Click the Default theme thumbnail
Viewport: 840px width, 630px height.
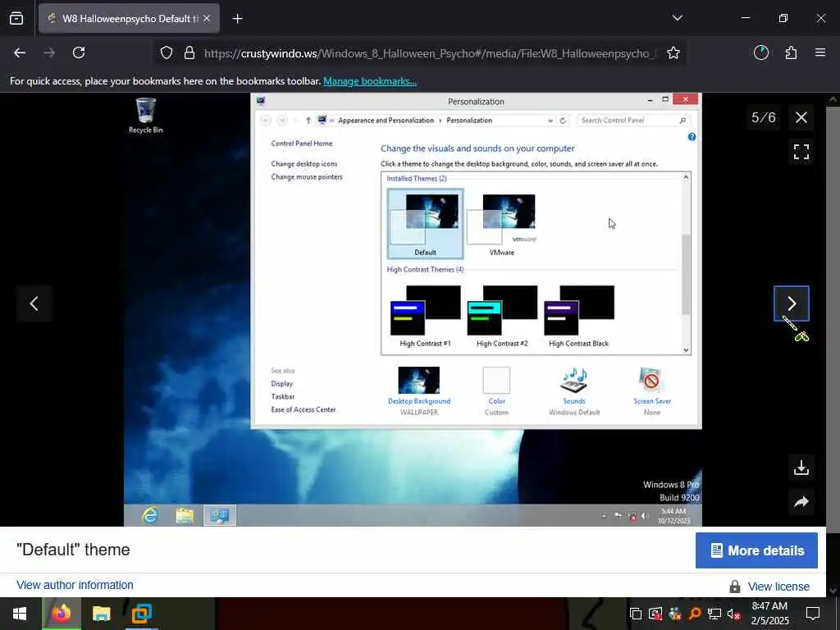(426, 223)
